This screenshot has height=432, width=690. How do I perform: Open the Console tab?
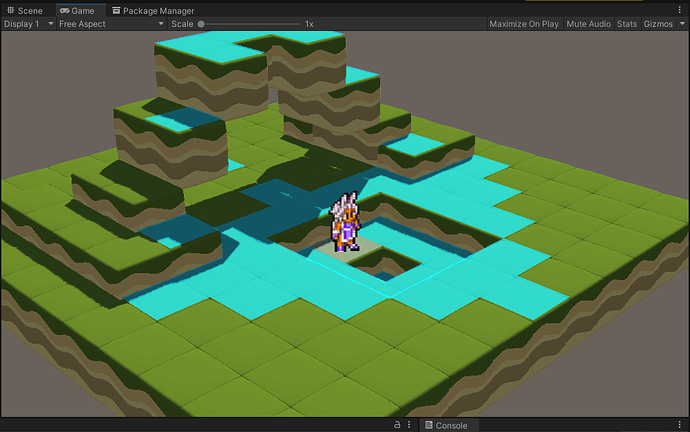tap(446, 425)
